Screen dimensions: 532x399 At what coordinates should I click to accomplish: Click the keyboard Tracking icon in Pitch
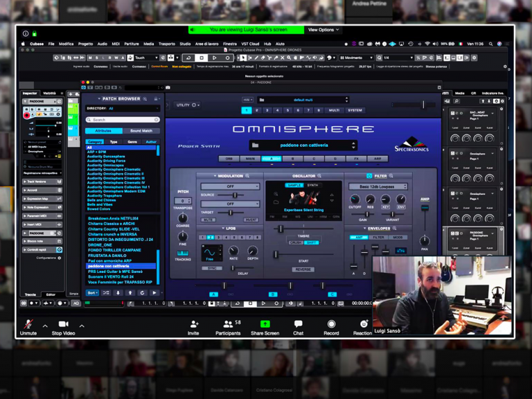point(183,253)
